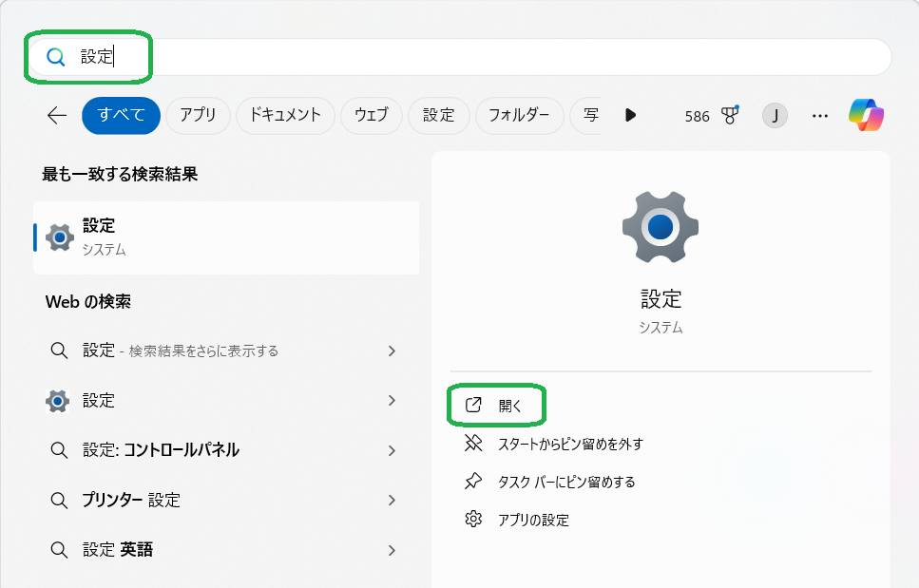Image resolution: width=919 pixels, height=588 pixels.
Task: Click the back arrow icon
Action: tap(57, 116)
